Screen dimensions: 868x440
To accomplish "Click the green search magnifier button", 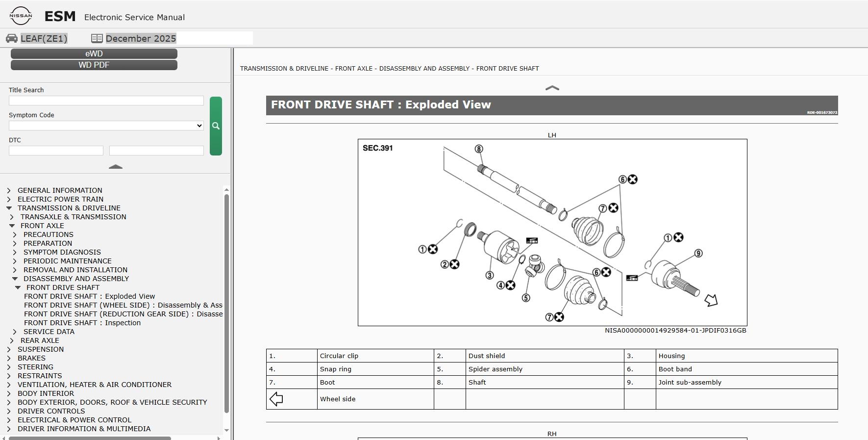I will 216,126.
